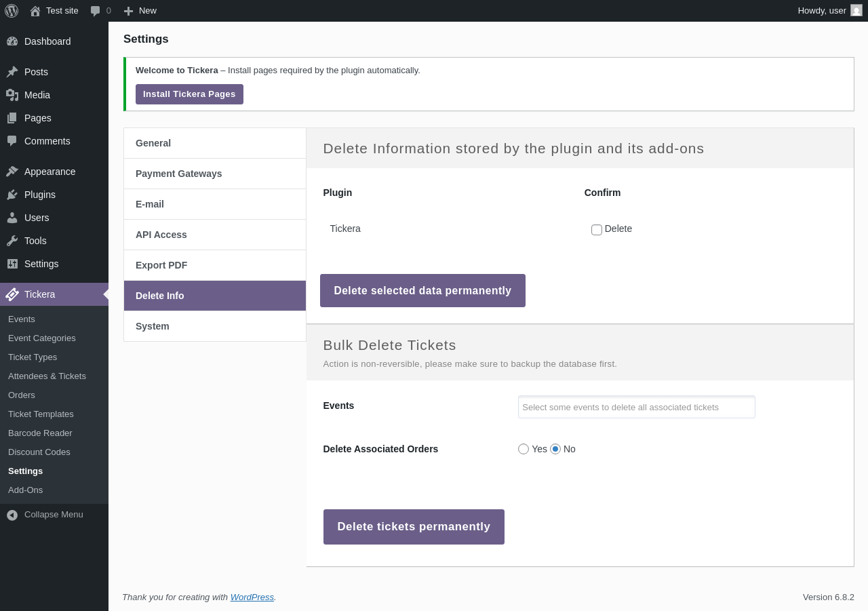868x611 pixels.
Task: Open the Ticket Templates submenu item
Action: tap(41, 414)
